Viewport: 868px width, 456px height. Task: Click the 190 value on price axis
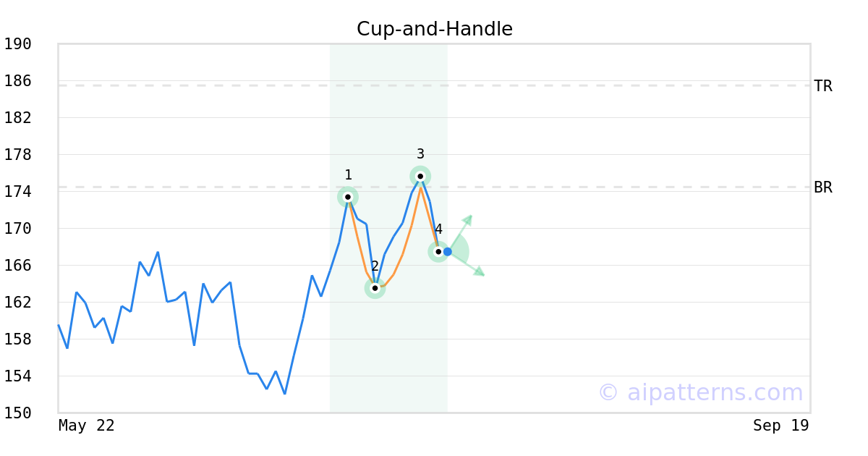pos(18,44)
